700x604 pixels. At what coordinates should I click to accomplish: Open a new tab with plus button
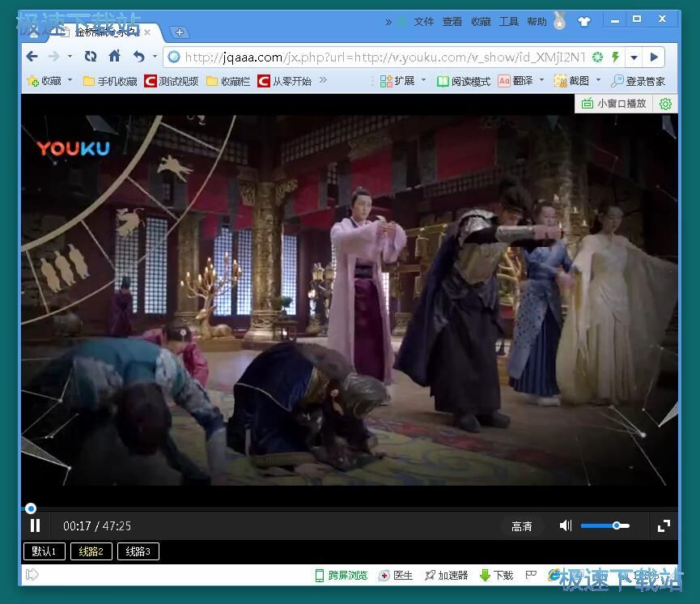(180, 32)
